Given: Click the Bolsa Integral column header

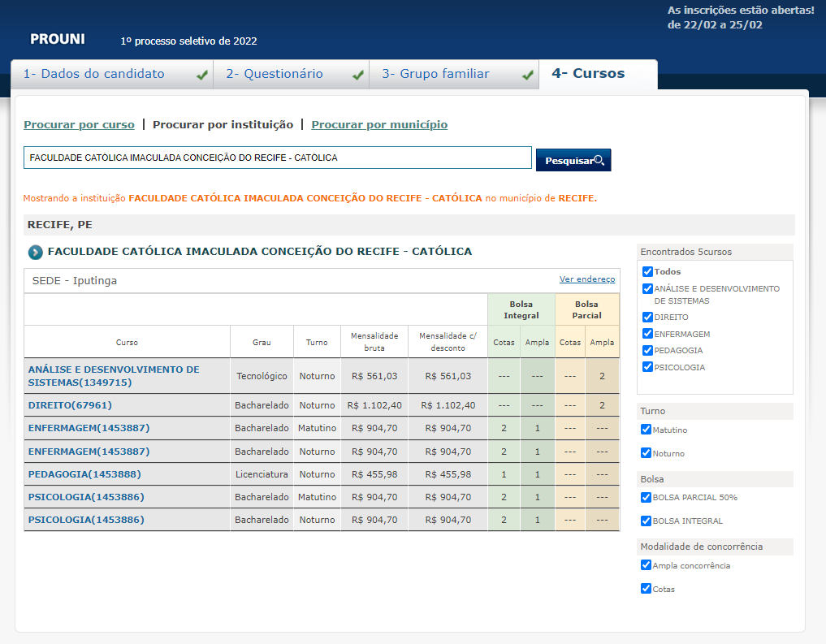Looking at the screenshot, I should point(521,309).
